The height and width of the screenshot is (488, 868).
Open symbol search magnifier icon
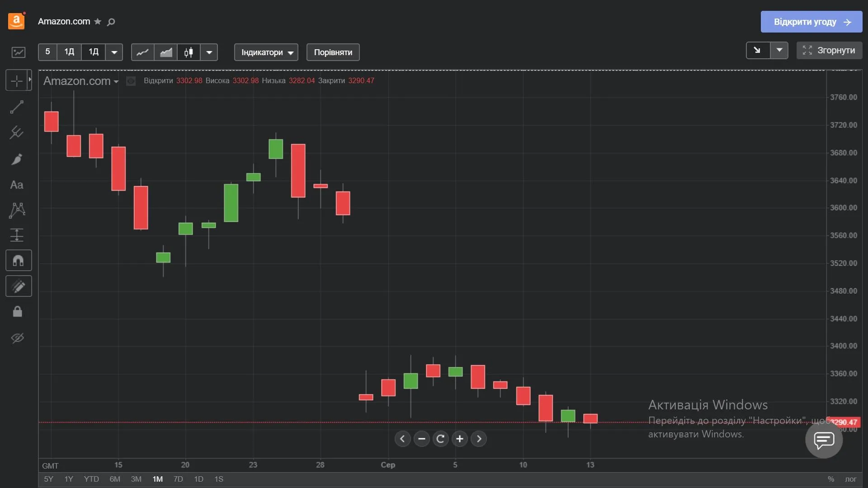tap(111, 22)
